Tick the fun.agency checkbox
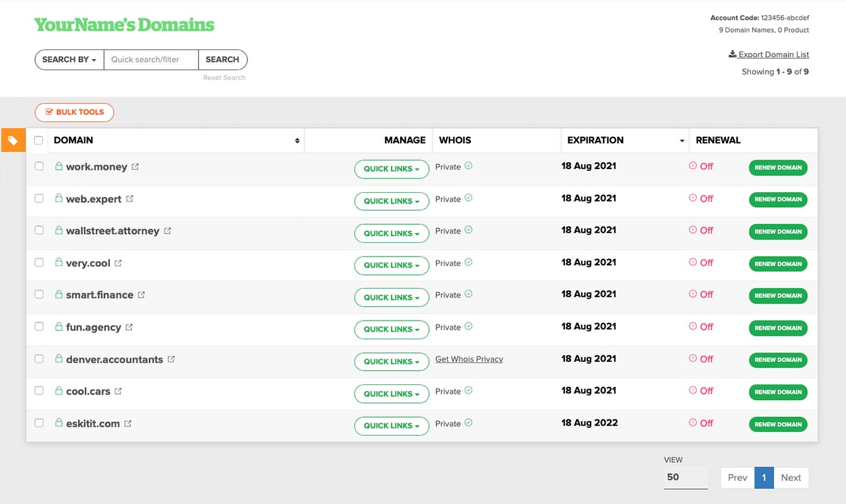This screenshot has width=846, height=504. tap(39, 326)
